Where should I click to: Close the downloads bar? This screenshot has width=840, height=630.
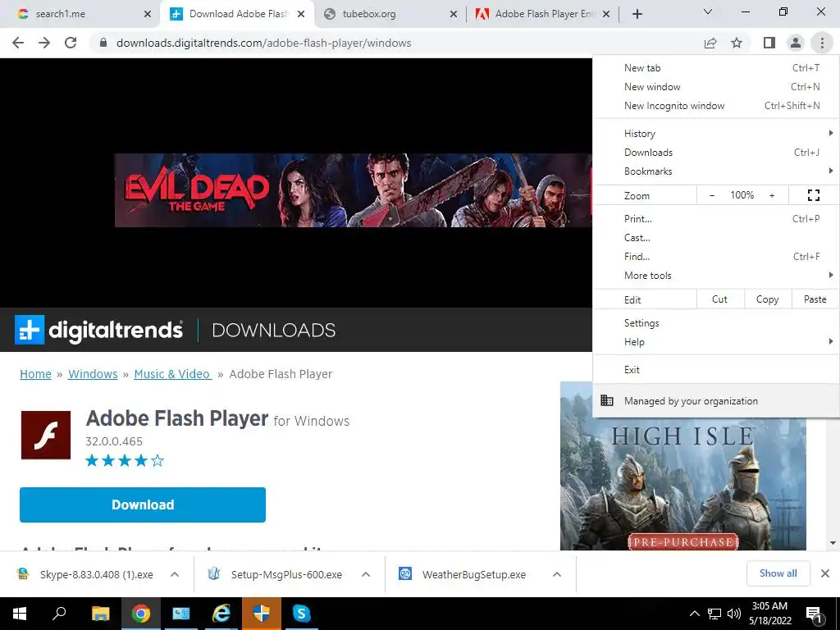[825, 573]
